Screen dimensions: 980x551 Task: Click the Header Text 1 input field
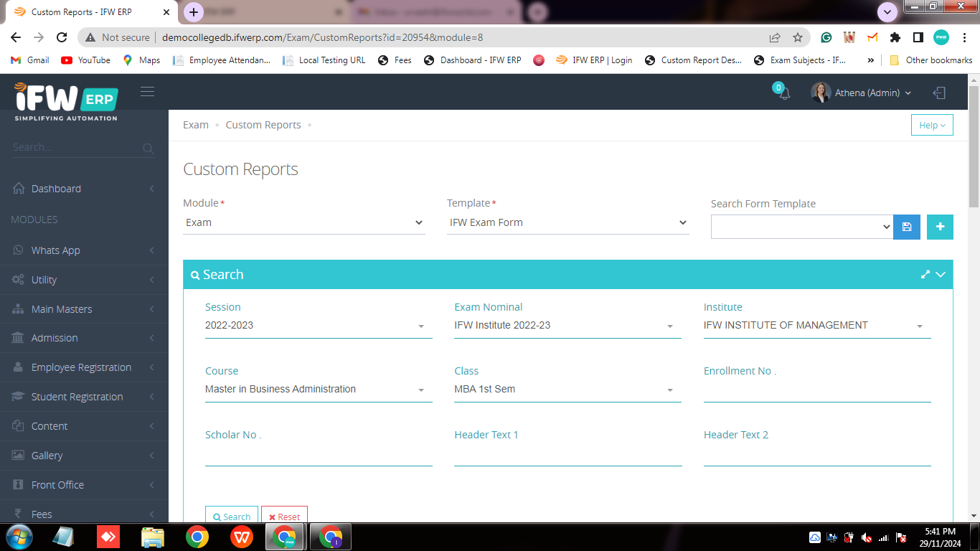tap(567, 453)
